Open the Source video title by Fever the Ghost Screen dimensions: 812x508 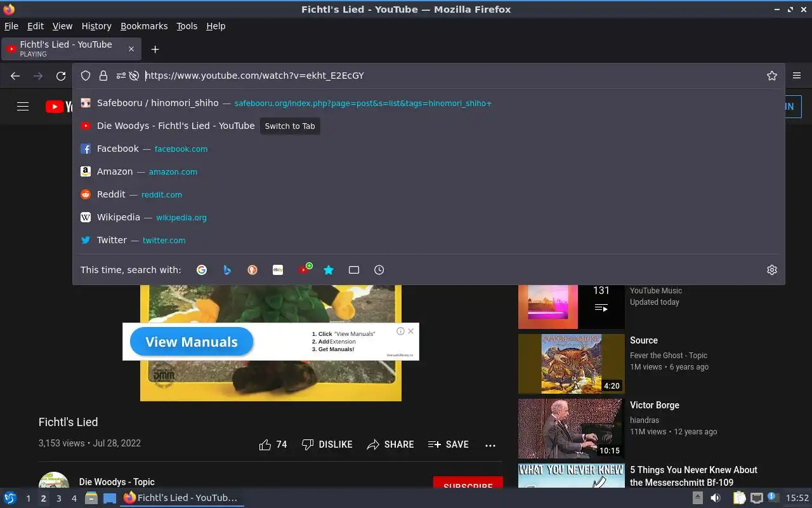pyautogui.click(x=644, y=340)
